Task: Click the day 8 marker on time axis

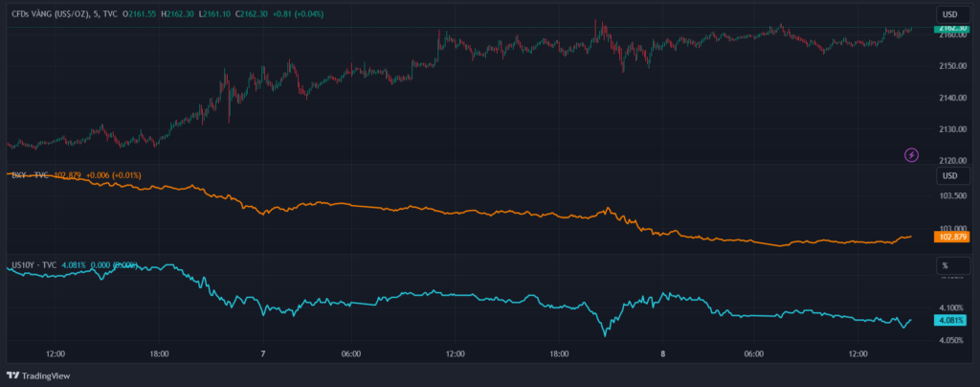Action: click(x=662, y=353)
